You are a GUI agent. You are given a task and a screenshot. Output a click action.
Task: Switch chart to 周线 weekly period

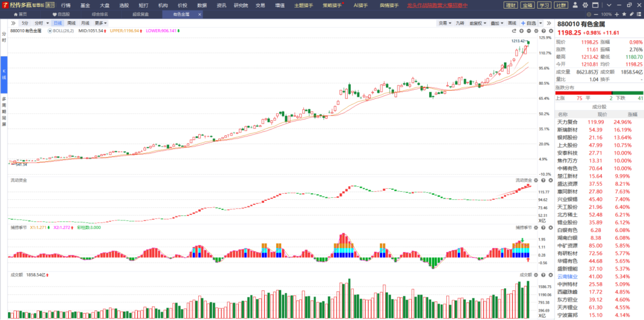coord(71,23)
